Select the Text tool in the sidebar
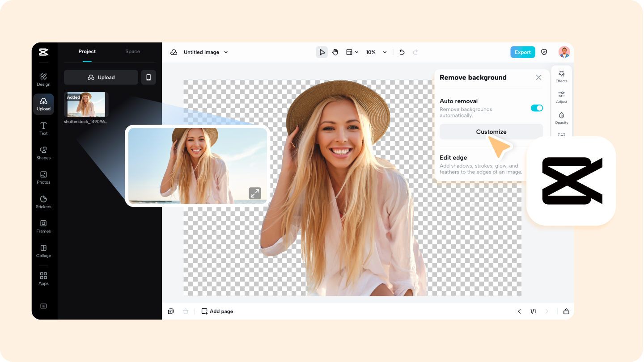 43,128
